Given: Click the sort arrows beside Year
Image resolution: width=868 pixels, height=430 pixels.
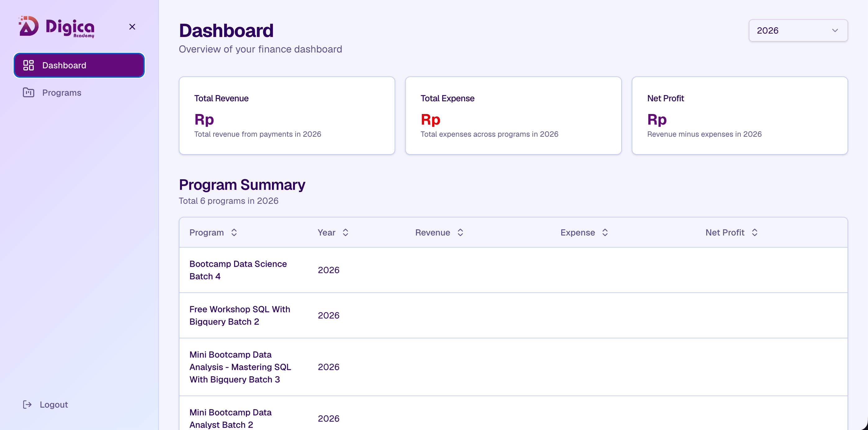Looking at the screenshot, I should (346, 232).
